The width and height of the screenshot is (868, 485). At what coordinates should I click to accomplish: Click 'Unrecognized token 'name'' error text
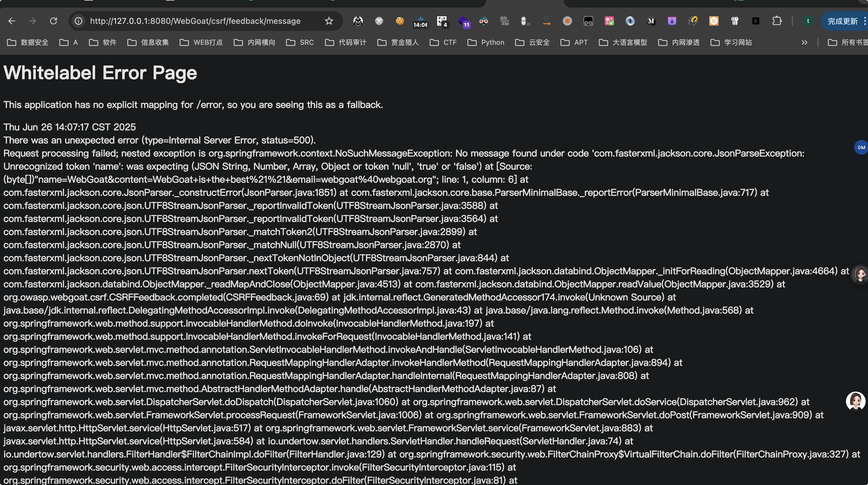click(x=63, y=167)
